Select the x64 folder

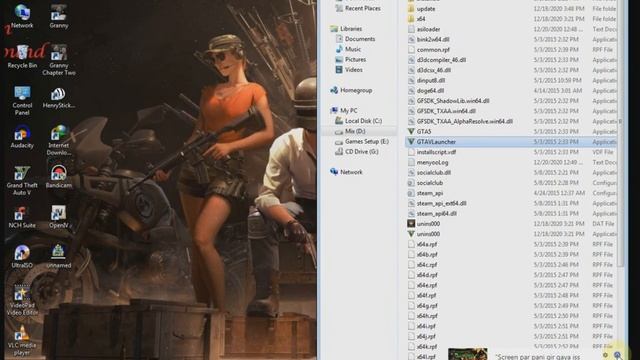click(417, 19)
